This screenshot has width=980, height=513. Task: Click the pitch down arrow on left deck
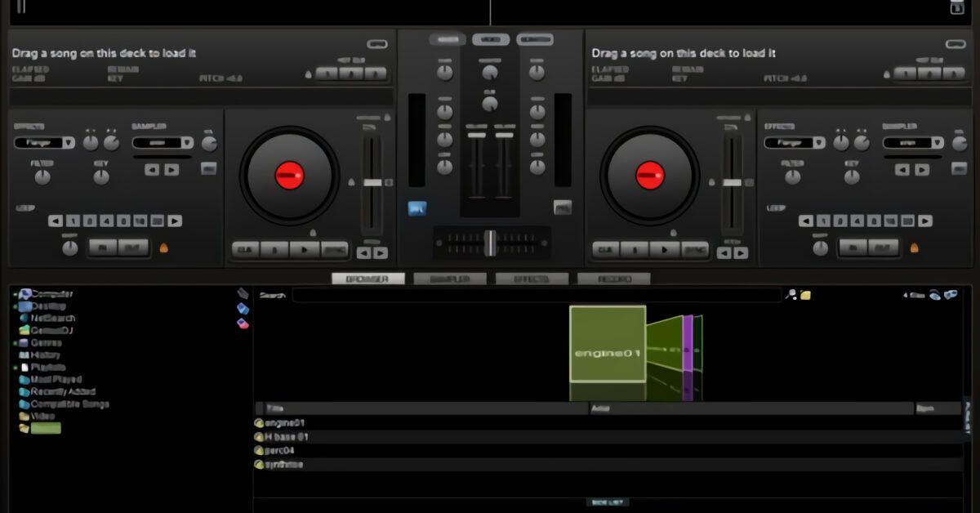tap(363, 253)
